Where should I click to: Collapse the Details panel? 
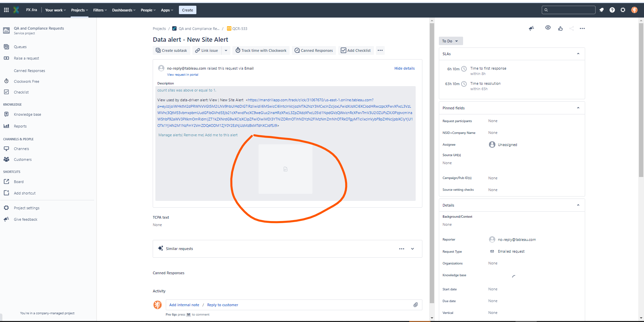pos(578,205)
